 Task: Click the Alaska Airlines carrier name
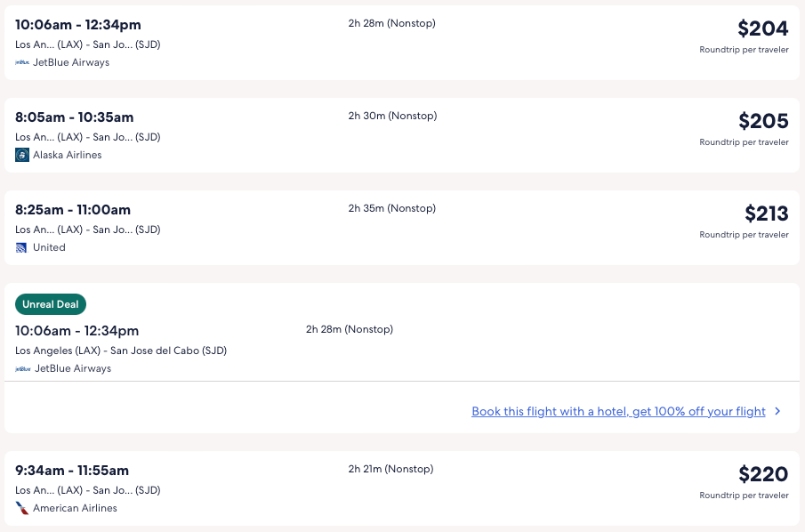click(68, 155)
